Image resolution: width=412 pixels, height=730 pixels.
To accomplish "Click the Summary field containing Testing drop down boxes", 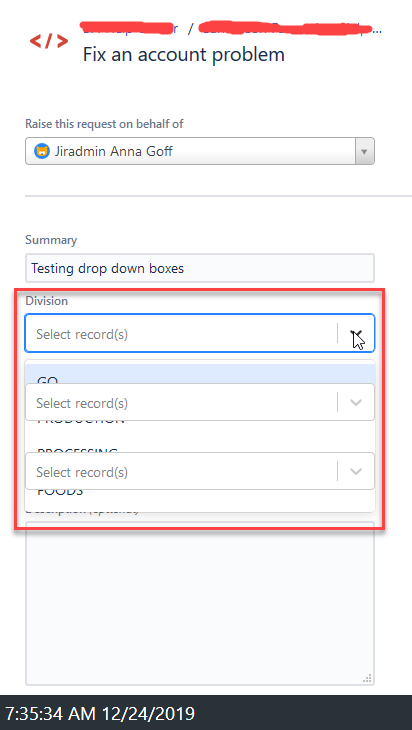I will pos(200,268).
